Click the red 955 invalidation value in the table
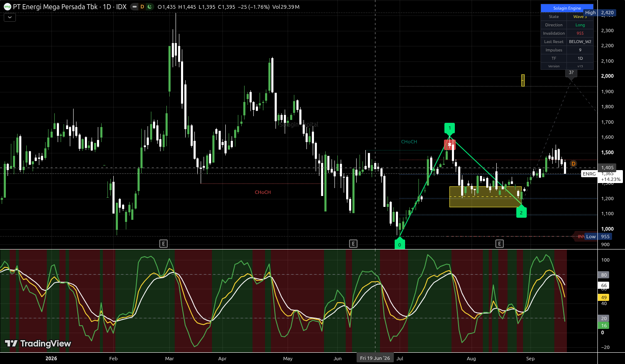This screenshot has height=364, width=625. click(580, 33)
